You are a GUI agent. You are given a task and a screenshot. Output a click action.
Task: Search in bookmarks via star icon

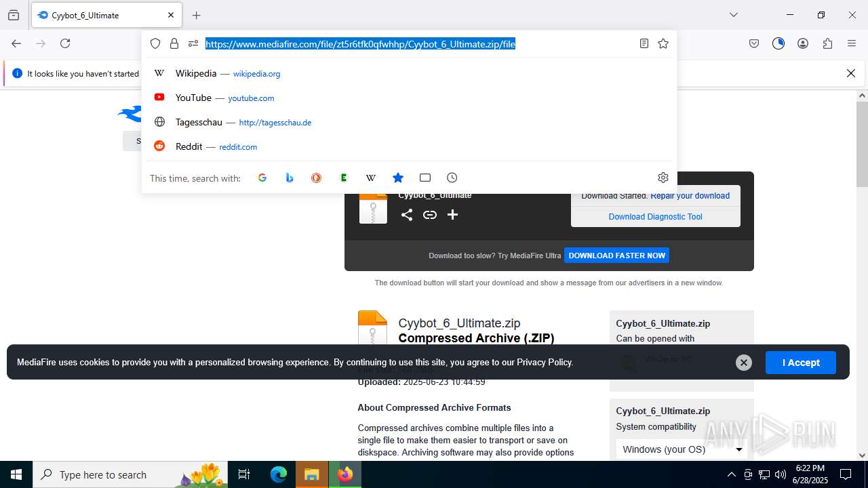(398, 178)
